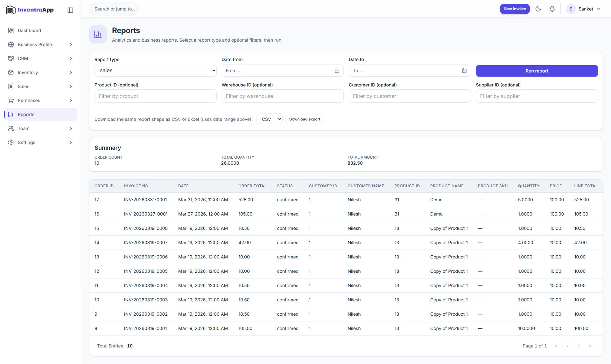Click invoice INV-20260319-0003
Image resolution: width=611 pixels, height=364 pixels.
point(146,300)
